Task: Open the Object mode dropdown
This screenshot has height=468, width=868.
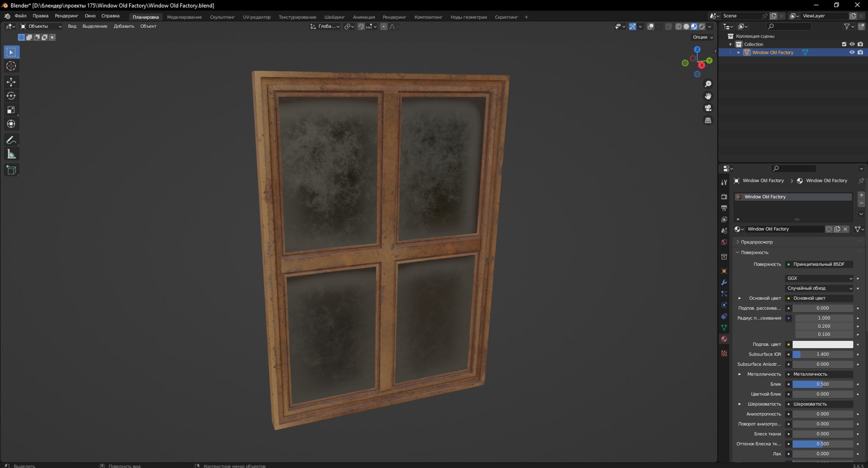Action: (x=41, y=27)
